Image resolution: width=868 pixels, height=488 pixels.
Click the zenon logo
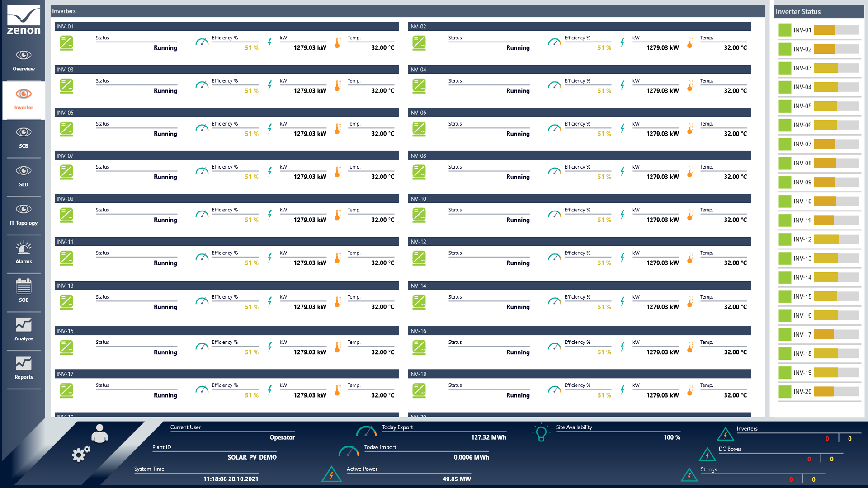coord(24,20)
